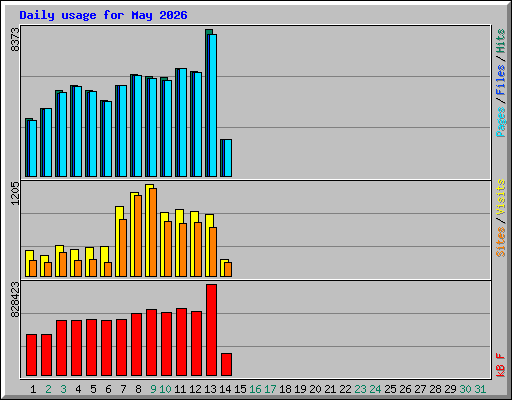
Task: Click the tallest cyan hits bar for day 13
Action: pos(213,105)
